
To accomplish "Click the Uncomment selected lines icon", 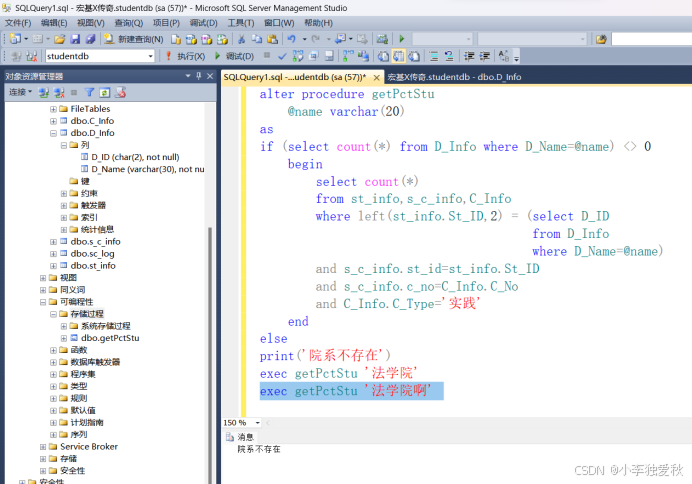I will coord(449,56).
